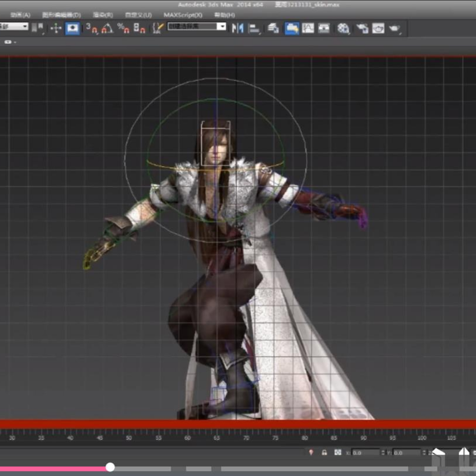The height and width of the screenshot is (476, 476).
Task: Click the X coordinate input field
Action: tap(366, 452)
